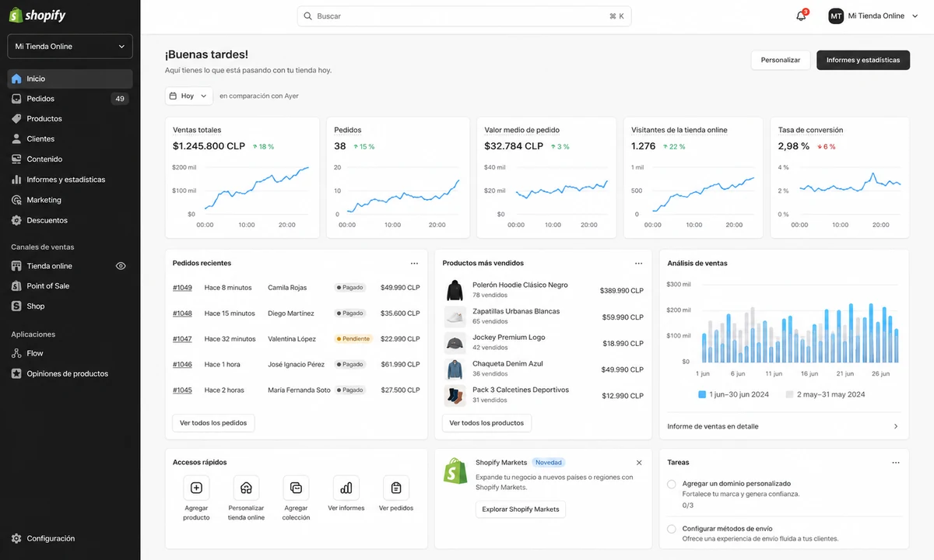Click customer name Camila Rojas
The height and width of the screenshot is (560, 934).
pyautogui.click(x=287, y=288)
